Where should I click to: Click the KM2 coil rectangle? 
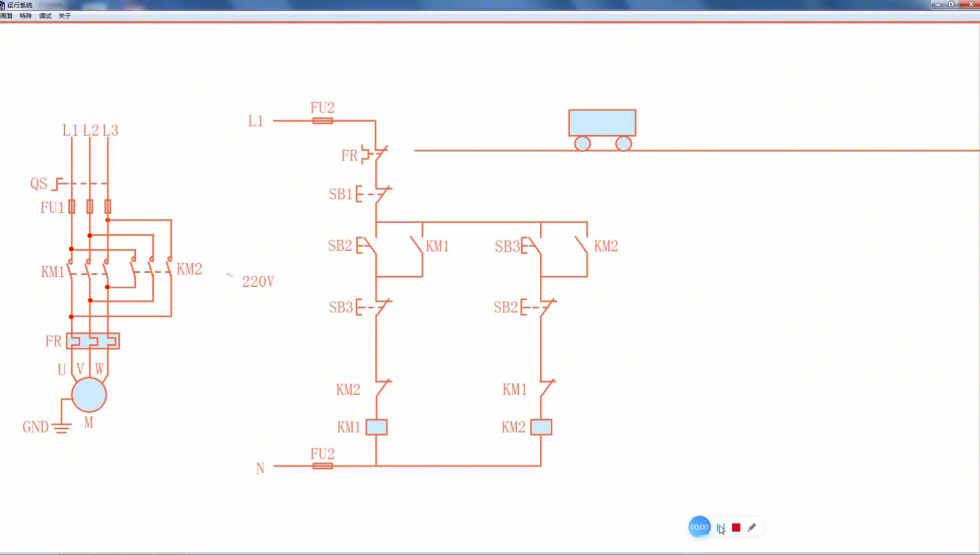click(541, 427)
